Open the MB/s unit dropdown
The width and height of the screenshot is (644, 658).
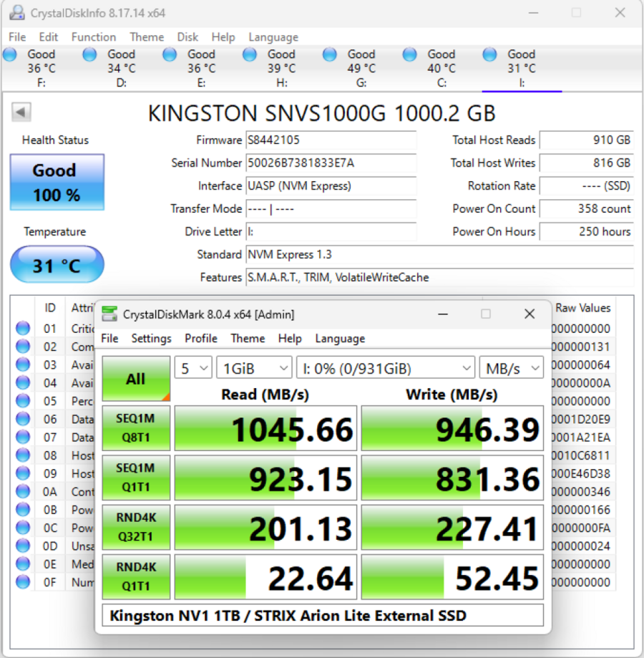pyautogui.click(x=512, y=369)
